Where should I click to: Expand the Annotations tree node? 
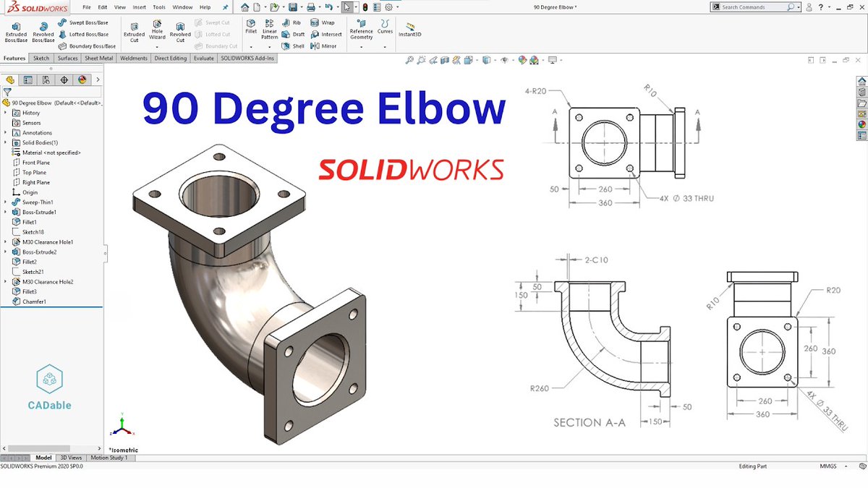7,133
